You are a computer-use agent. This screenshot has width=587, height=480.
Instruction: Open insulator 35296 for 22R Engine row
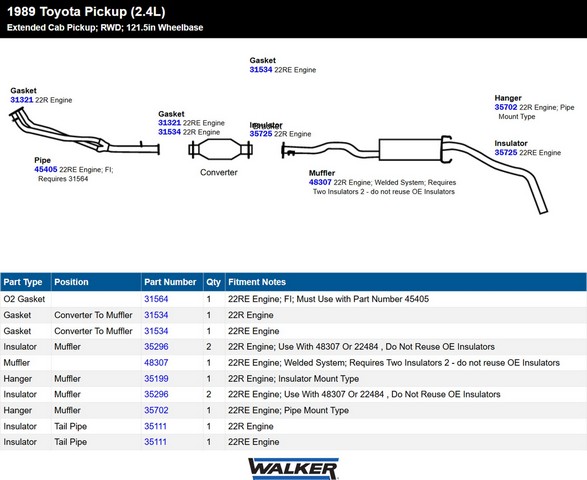[156, 347]
